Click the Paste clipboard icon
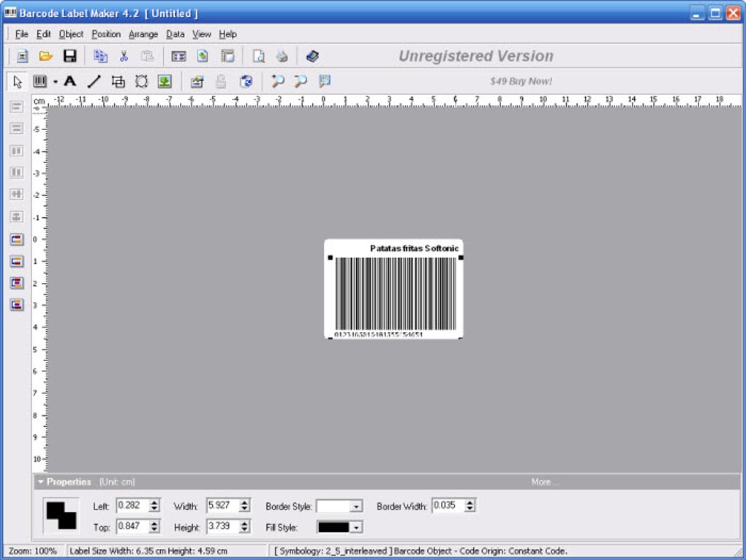The width and height of the screenshot is (746, 560). pos(148,56)
